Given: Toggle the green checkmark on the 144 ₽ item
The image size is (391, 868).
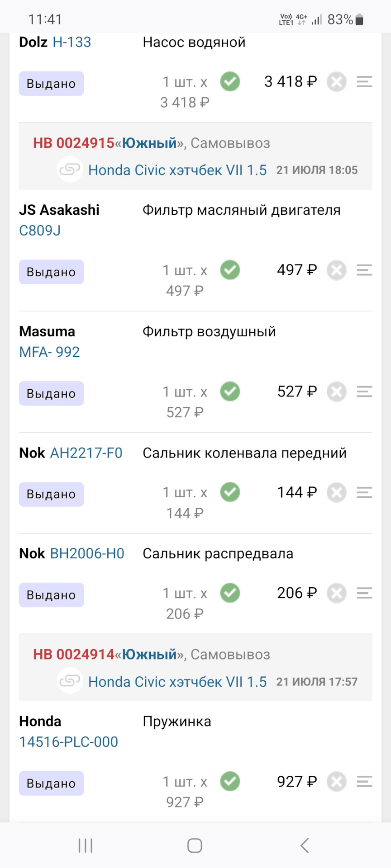Looking at the screenshot, I should (230, 492).
